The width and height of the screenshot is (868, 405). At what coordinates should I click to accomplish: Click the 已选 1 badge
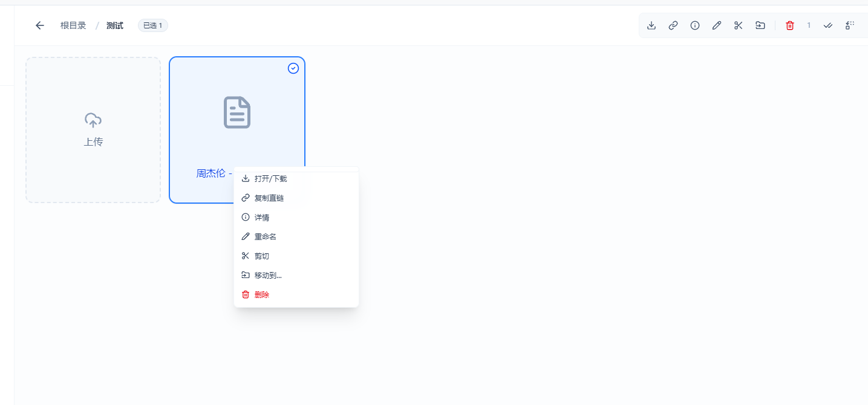click(152, 25)
